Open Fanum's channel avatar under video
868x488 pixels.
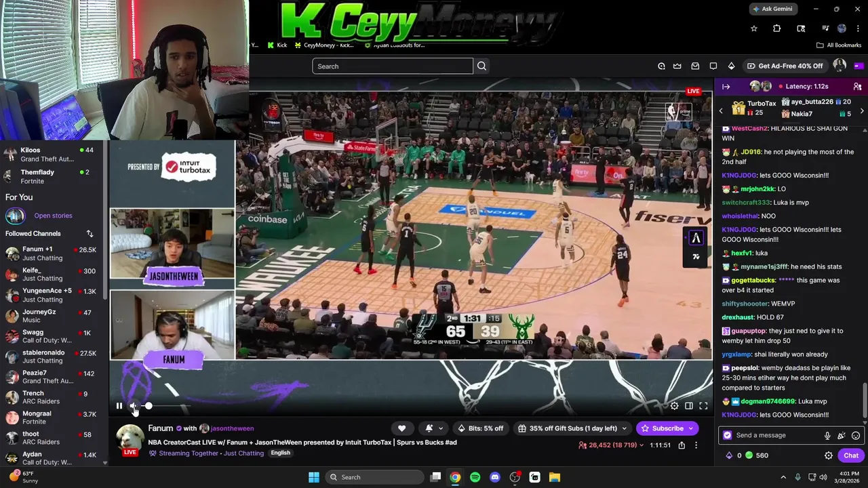pos(130,439)
